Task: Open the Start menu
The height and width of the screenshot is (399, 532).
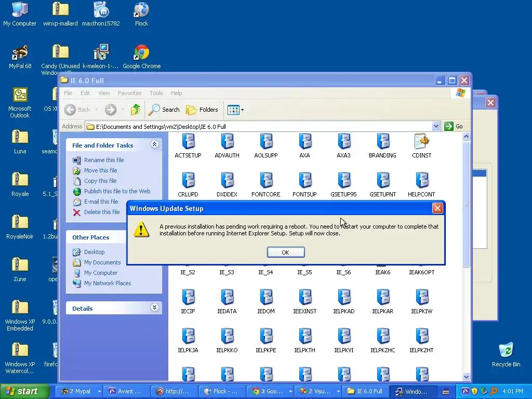Action: (25, 391)
